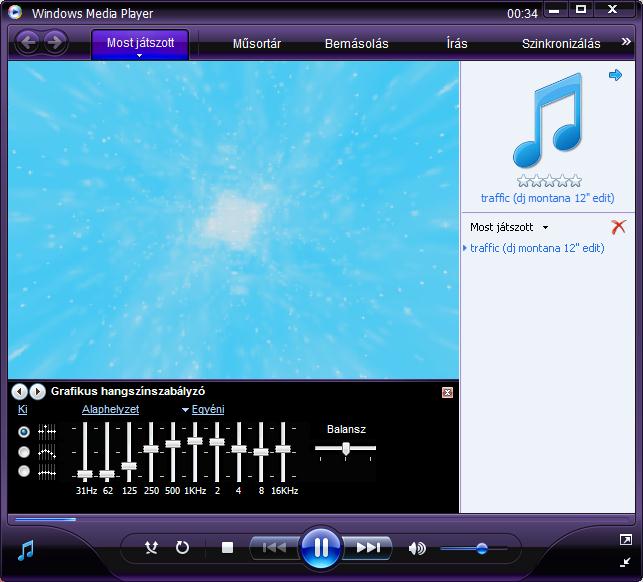Click the blue arrow in the list pane
The image size is (643, 582).
(x=615, y=75)
